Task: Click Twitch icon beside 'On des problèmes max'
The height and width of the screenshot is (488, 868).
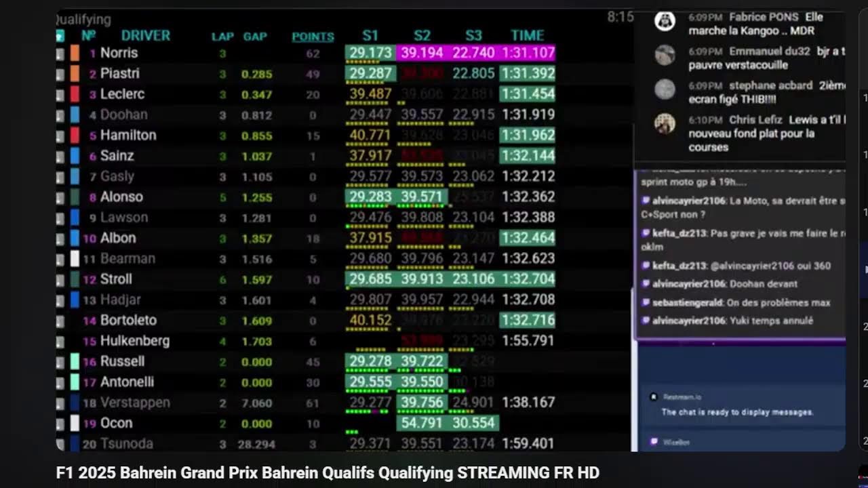Action: click(646, 302)
